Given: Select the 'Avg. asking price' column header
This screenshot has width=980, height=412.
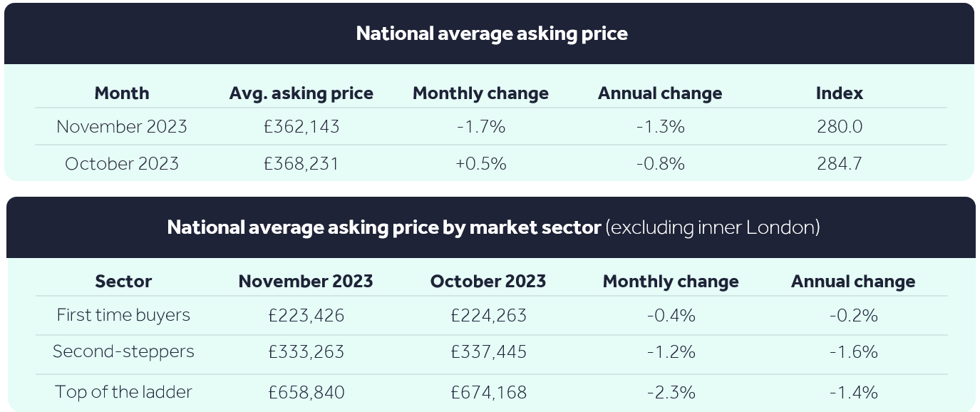Looking at the screenshot, I should point(301,93).
